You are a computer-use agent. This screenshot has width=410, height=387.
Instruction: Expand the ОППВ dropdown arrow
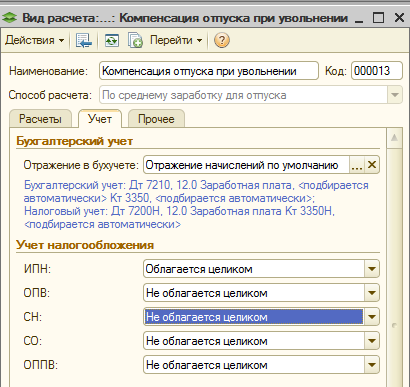click(372, 365)
